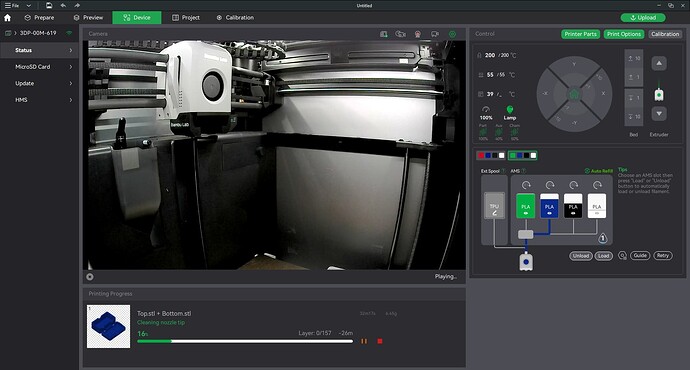Refresh RFID for the green PLA slot

526,185
